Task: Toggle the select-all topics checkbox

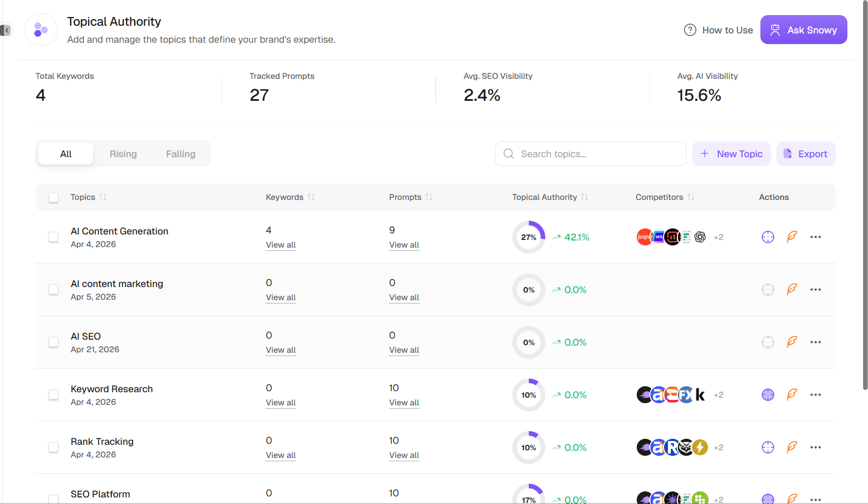Action: (53, 197)
